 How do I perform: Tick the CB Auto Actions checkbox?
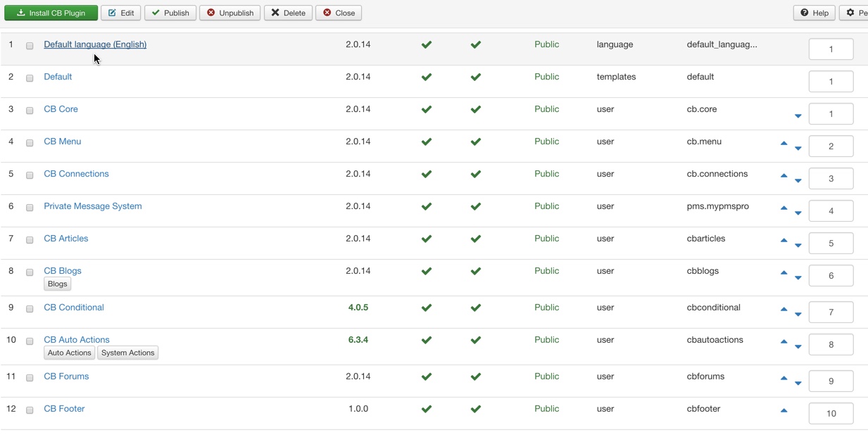30,341
